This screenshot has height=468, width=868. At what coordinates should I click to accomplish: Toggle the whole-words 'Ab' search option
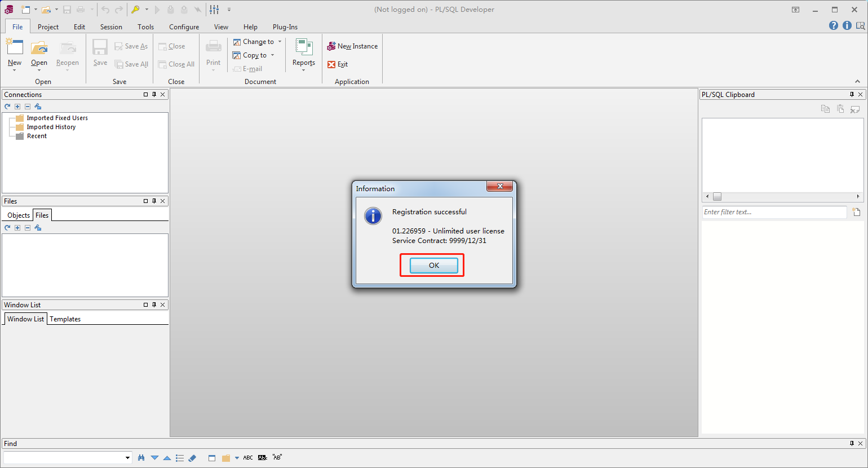point(263,458)
